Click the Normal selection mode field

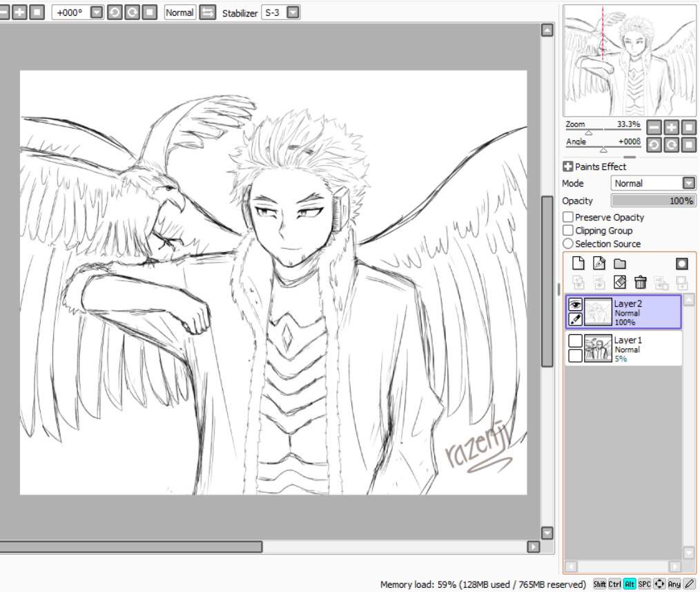pyautogui.click(x=179, y=12)
